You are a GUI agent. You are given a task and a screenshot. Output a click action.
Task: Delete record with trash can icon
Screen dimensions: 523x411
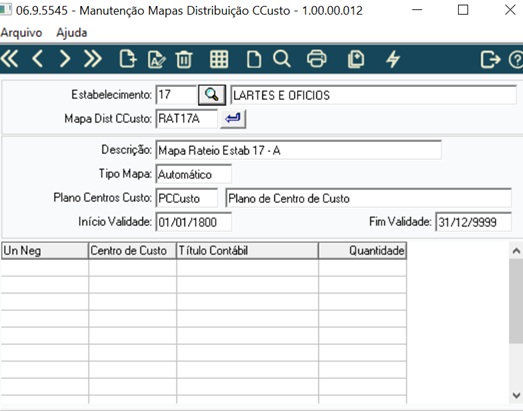click(184, 59)
